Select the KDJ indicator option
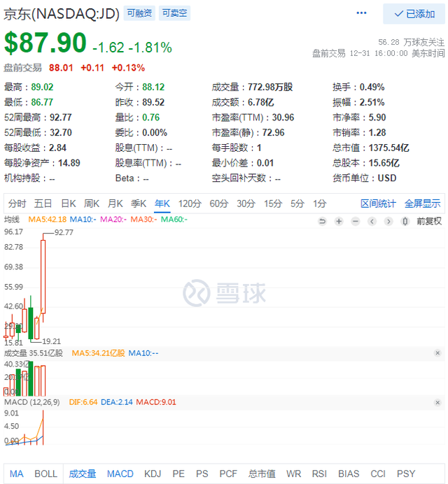Image resolution: width=448 pixels, height=484 pixels. coord(152,474)
